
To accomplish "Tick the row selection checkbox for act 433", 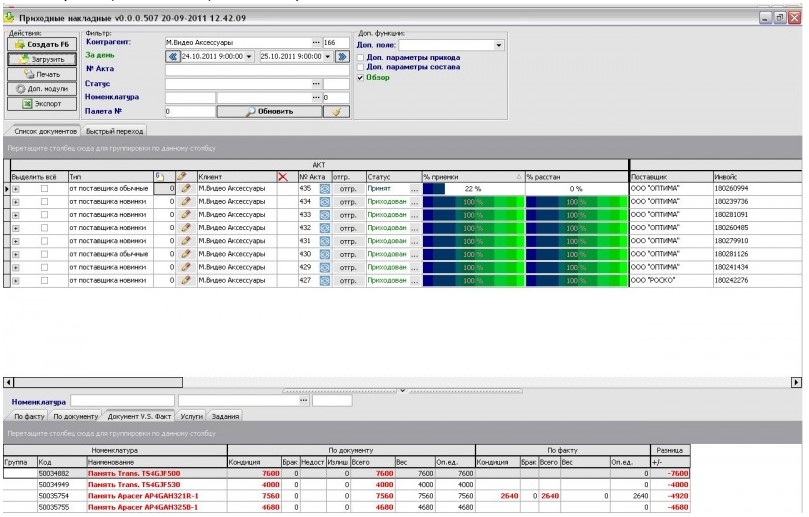I will tap(43, 215).
